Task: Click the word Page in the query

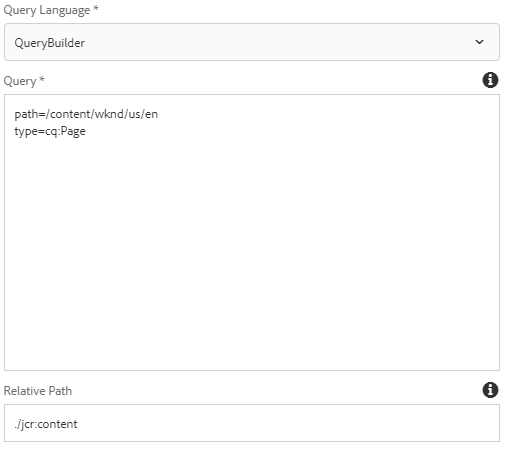Action: [73, 131]
